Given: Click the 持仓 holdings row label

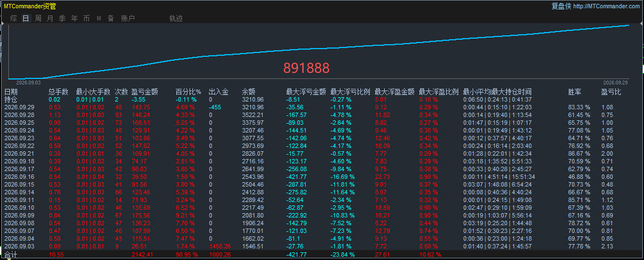Looking at the screenshot, I should click(11, 99).
